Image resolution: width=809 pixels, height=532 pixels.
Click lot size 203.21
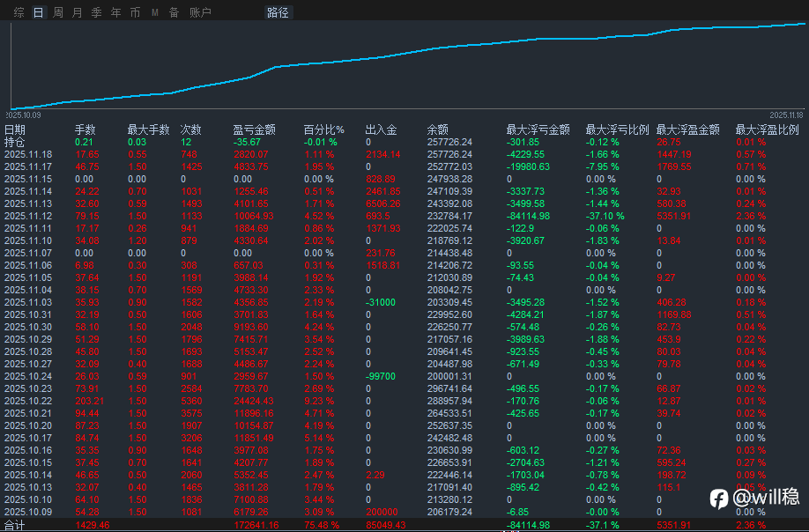coord(89,401)
